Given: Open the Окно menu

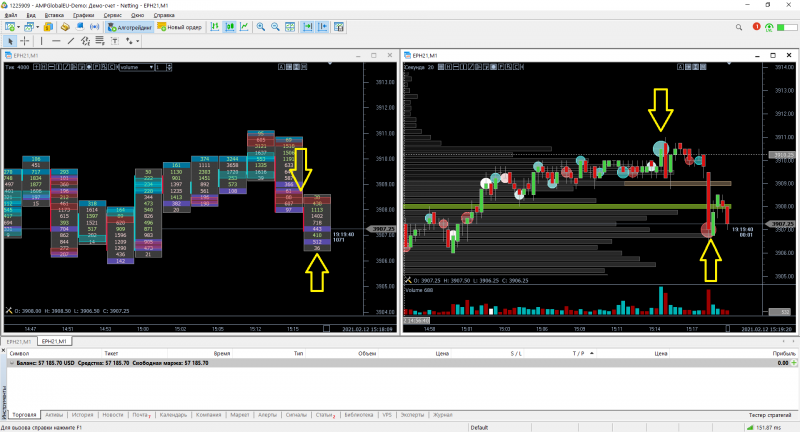Looking at the screenshot, I should click(x=137, y=15).
